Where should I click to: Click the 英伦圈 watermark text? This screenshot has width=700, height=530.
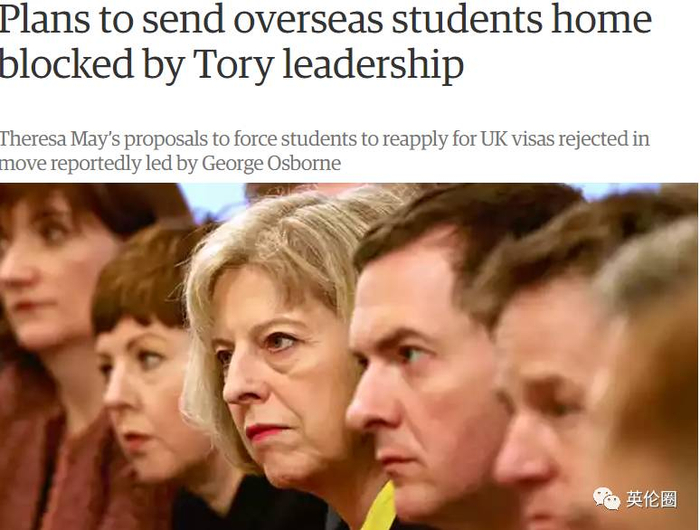(x=651, y=499)
